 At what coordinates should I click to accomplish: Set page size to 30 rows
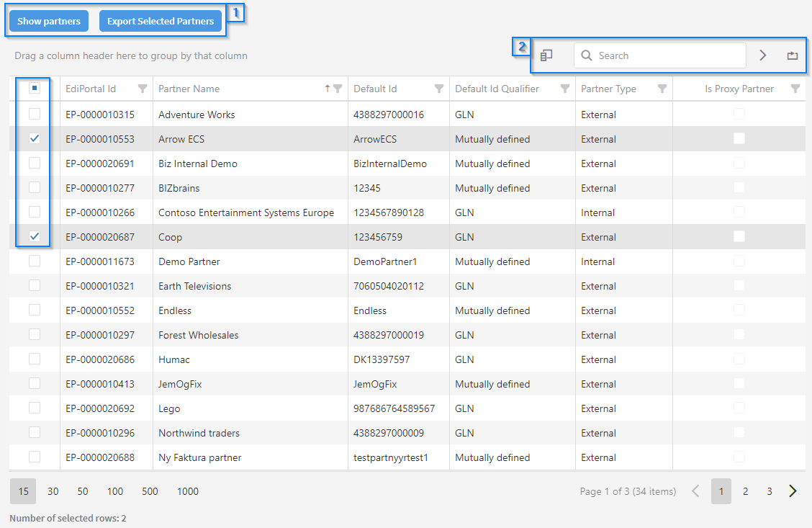click(53, 491)
